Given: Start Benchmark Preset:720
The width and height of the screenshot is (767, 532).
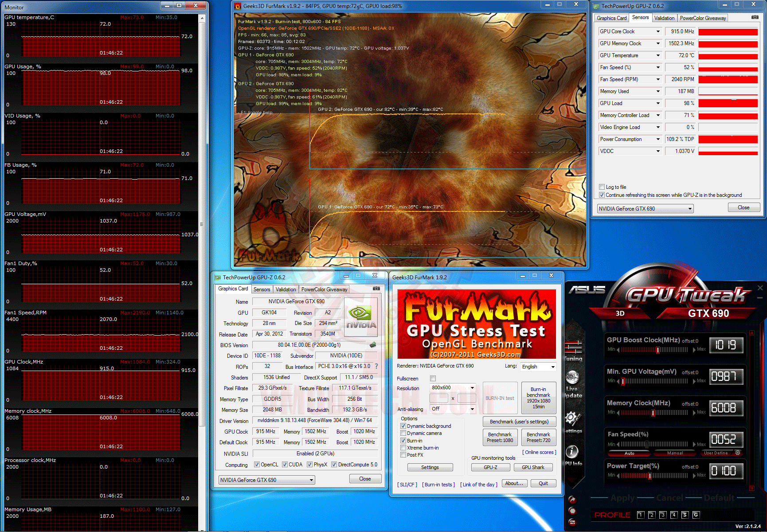Looking at the screenshot, I should [x=539, y=438].
